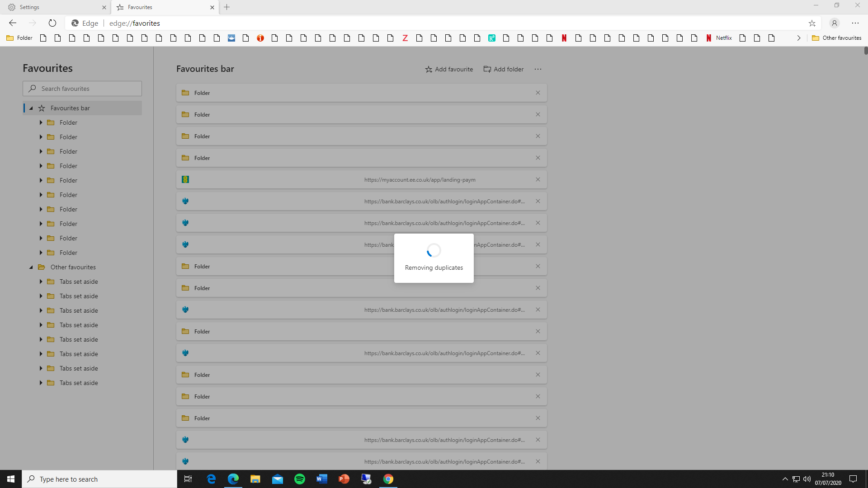
Task: Remove the myaccount.ee.co.uk favourite entry
Action: pos(538,179)
